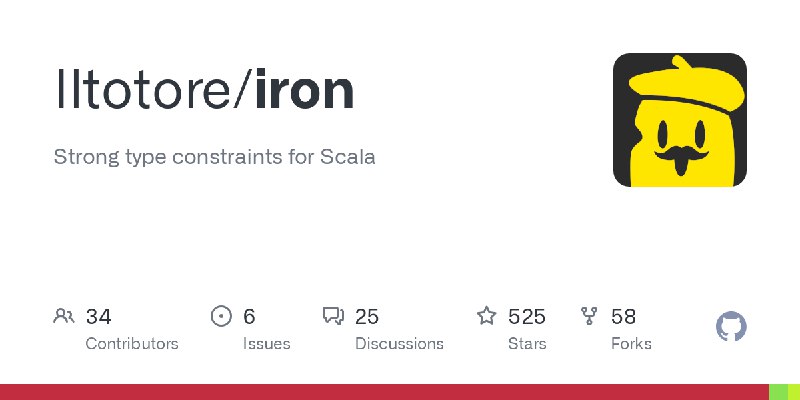Click the '25' discussions count
Screen dimensions: 800x400
[367, 317]
